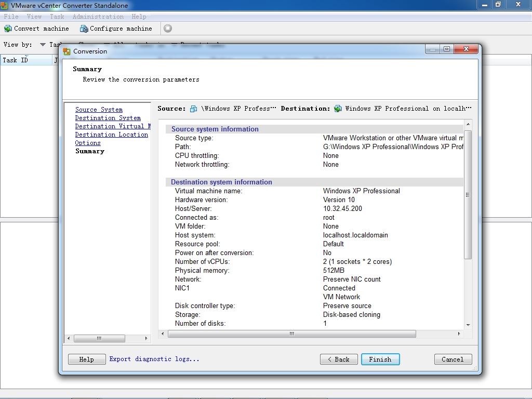Go to the Options step

pos(88,143)
